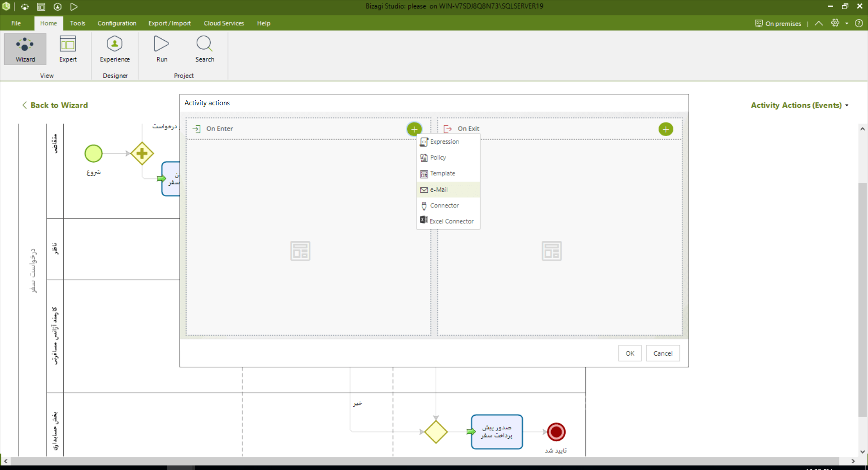
Task: Open the help question mark icon
Action: pos(859,23)
